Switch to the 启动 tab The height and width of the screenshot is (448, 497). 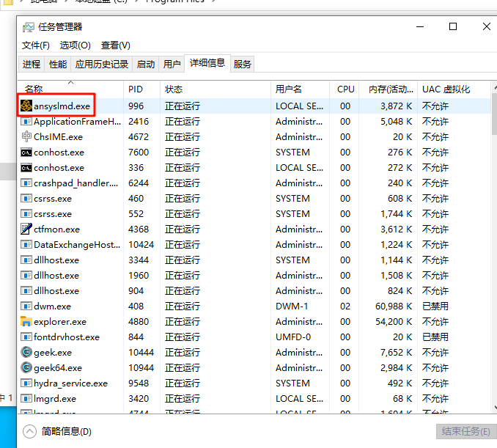click(145, 65)
